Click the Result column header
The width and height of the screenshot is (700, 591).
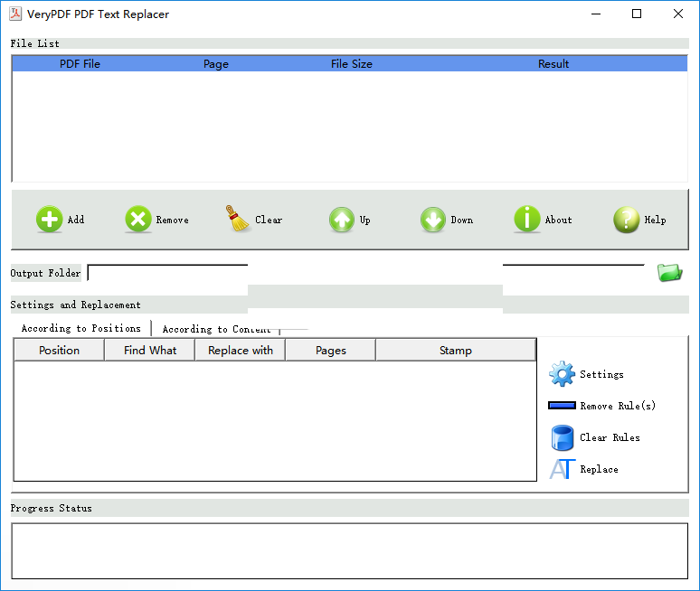pyautogui.click(x=553, y=64)
